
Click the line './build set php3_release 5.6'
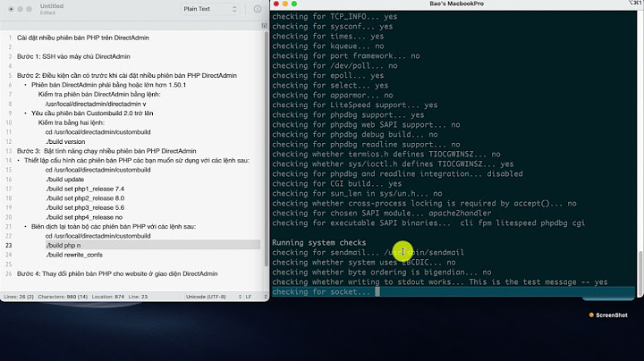[85, 207]
